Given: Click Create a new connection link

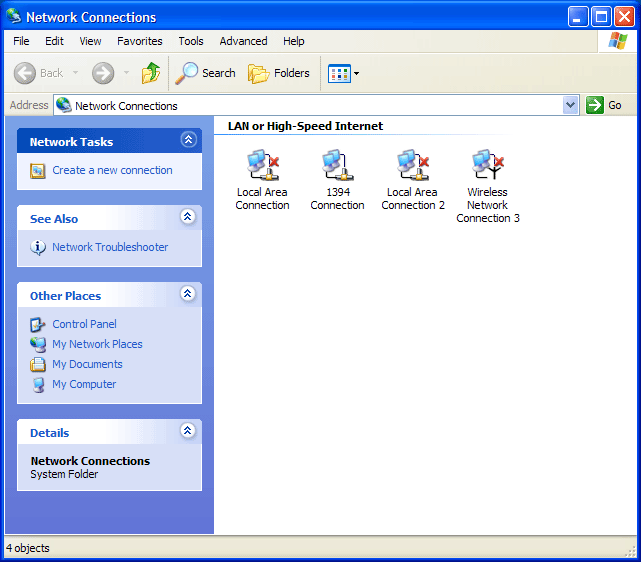Looking at the screenshot, I should [x=112, y=170].
